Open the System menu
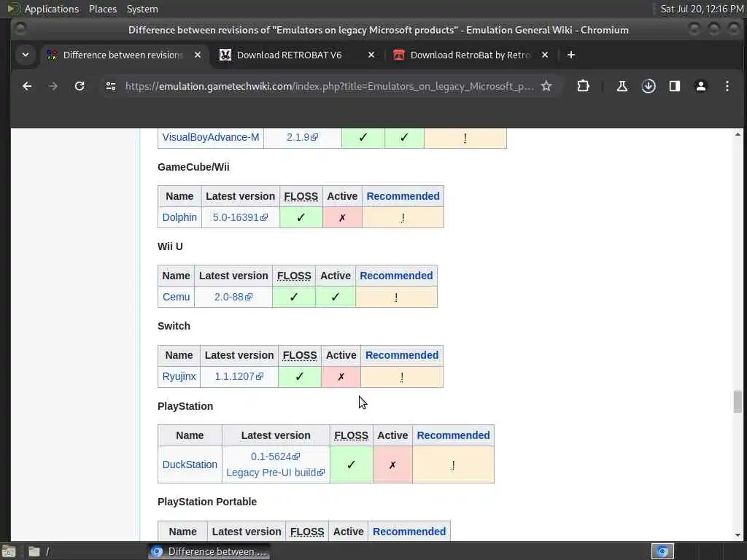The height and width of the screenshot is (560, 747). [x=142, y=9]
